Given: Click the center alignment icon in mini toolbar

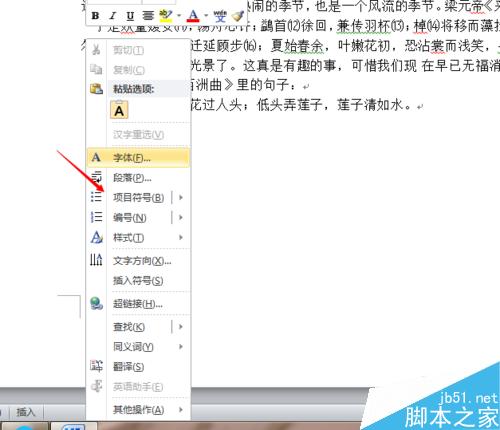Looking at the screenshot, I should pyautogui.click(x=148, y=16).
